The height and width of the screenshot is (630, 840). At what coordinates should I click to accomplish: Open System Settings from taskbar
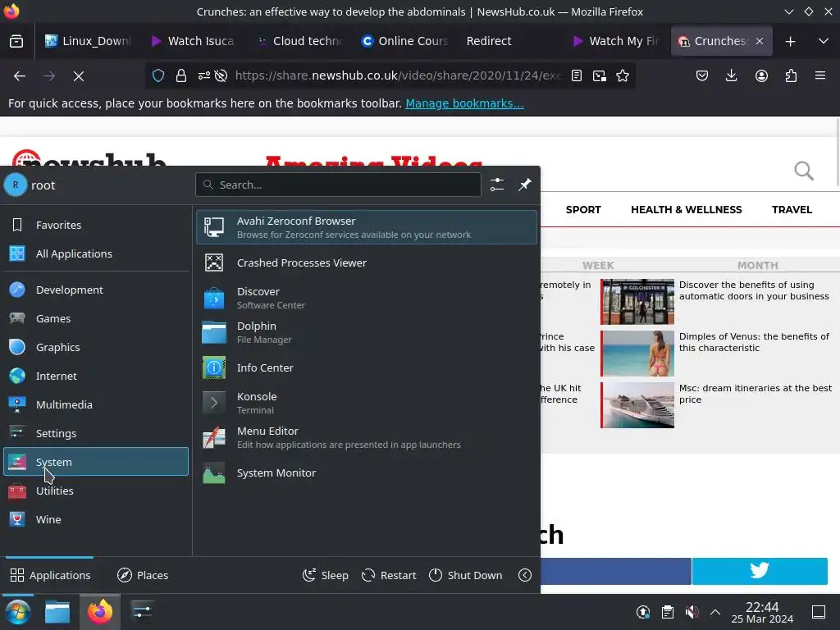click(142, 612)
